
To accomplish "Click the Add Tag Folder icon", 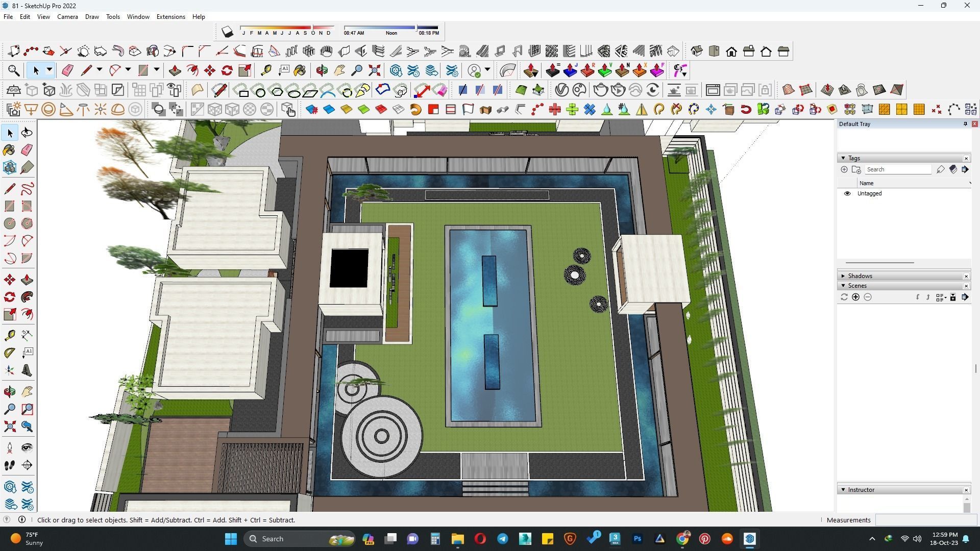I will 856,169.
